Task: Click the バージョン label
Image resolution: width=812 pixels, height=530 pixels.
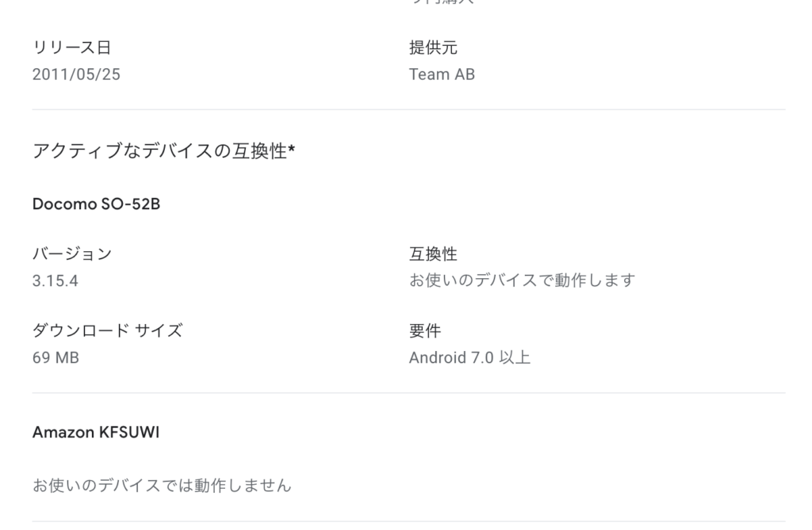Action: pyautogui.click(x=72, y=254)
